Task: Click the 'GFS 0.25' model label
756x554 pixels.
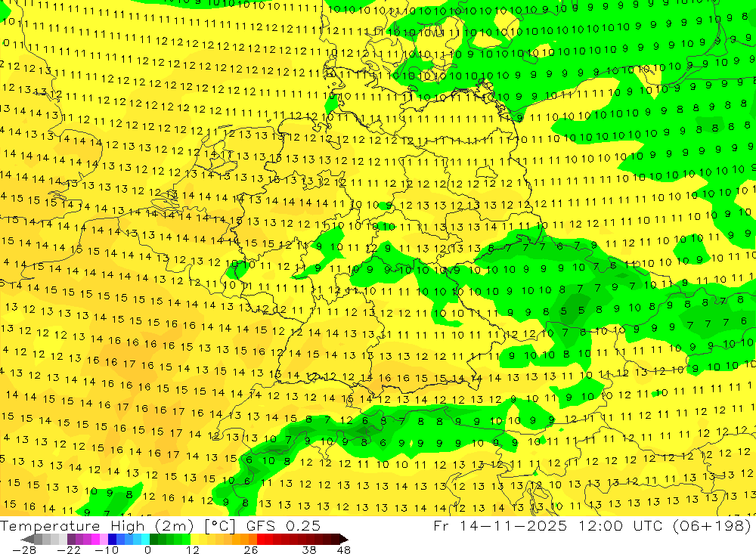Action: click(283, 525)
